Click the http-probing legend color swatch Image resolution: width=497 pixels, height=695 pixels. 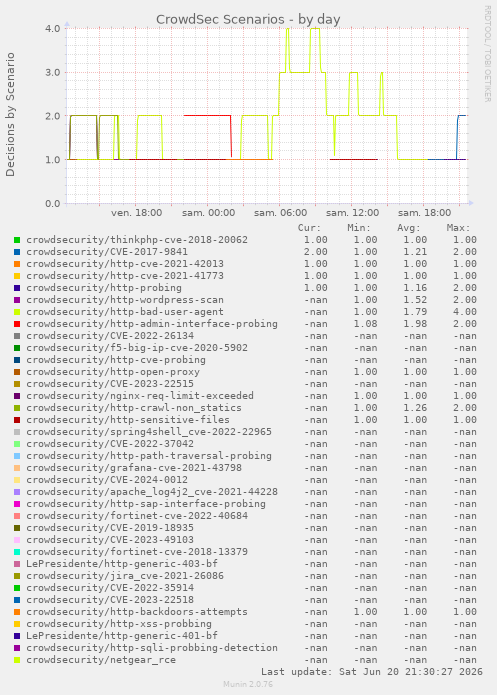17,288
